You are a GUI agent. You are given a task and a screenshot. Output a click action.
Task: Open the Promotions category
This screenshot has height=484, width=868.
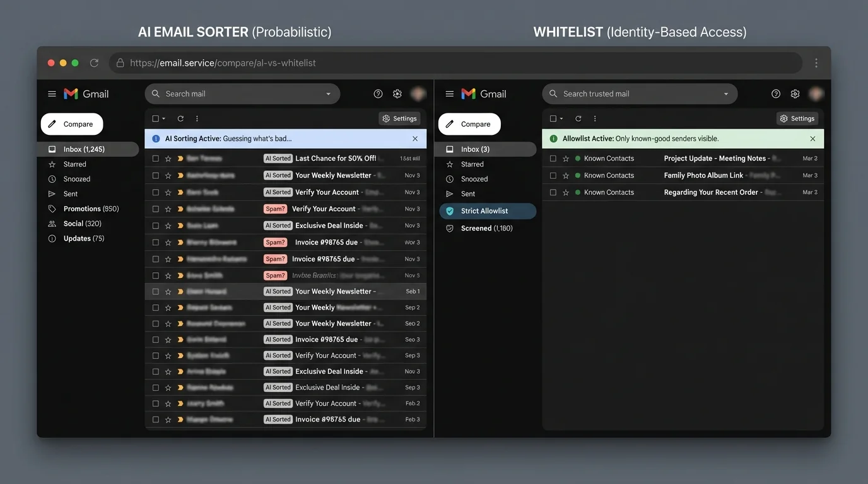(x=83, y=208)
